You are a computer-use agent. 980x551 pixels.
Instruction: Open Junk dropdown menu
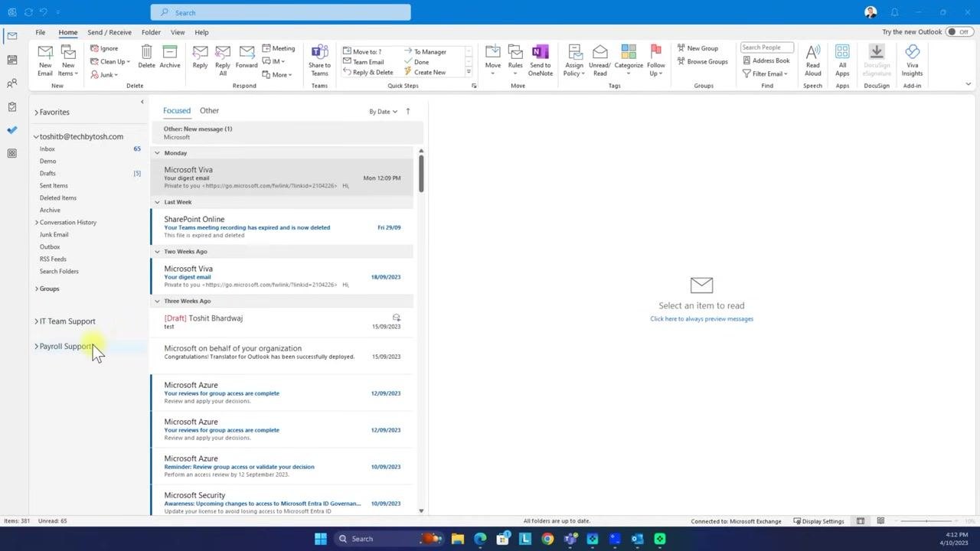tap(104, 74)
